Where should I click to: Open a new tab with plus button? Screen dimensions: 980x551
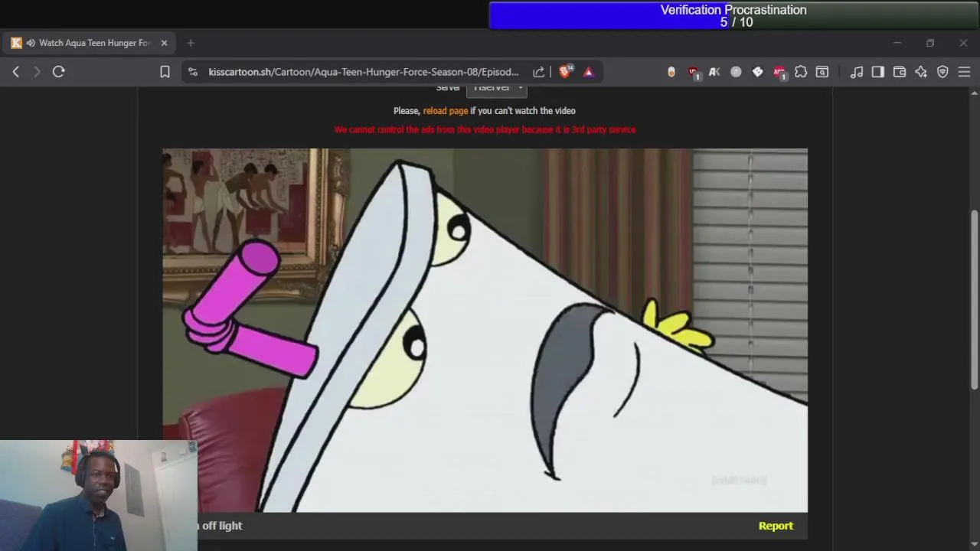pyautogui.click(x=191, y=43)
